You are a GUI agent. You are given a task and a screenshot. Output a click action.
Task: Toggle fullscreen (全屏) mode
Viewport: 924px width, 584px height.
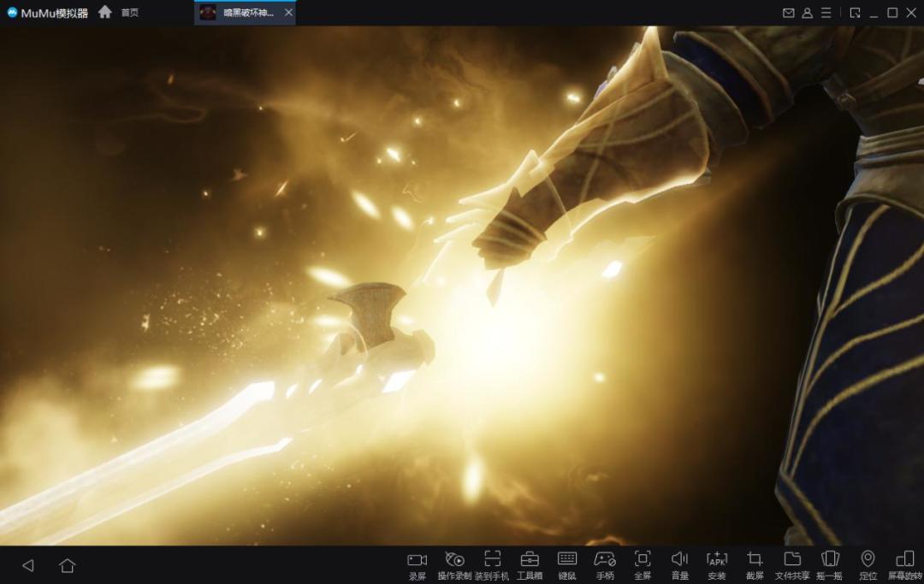[x=643, y=566]
